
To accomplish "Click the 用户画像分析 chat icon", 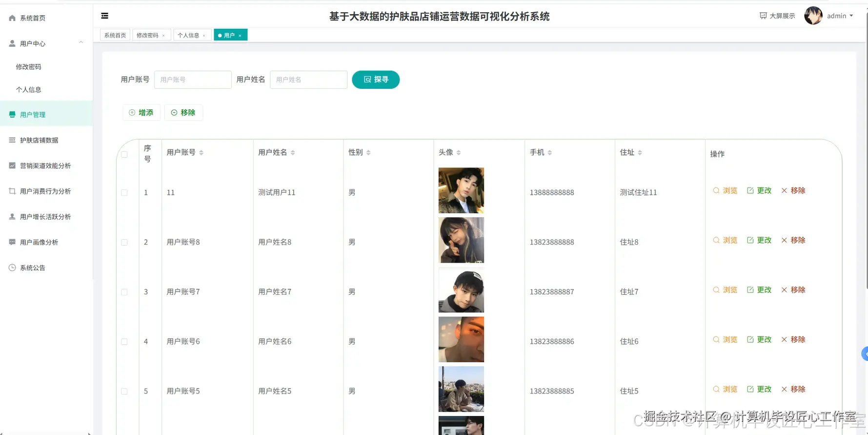I will 12,242.
